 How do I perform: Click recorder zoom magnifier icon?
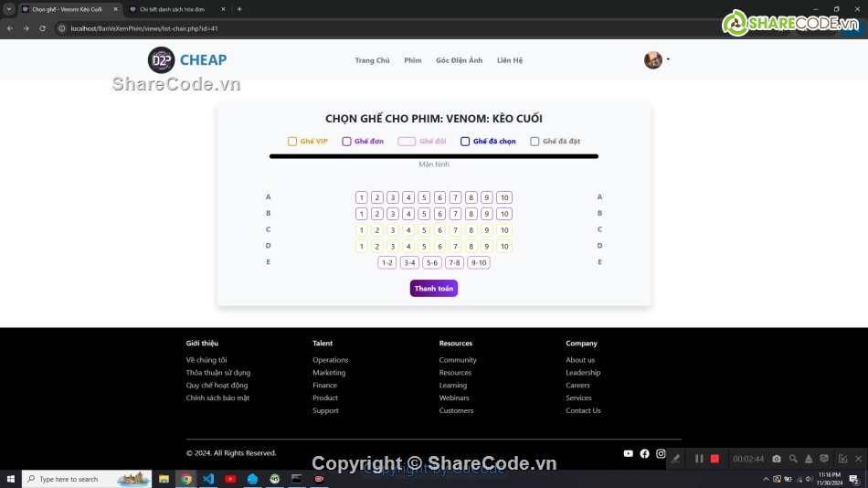point(793,459)
